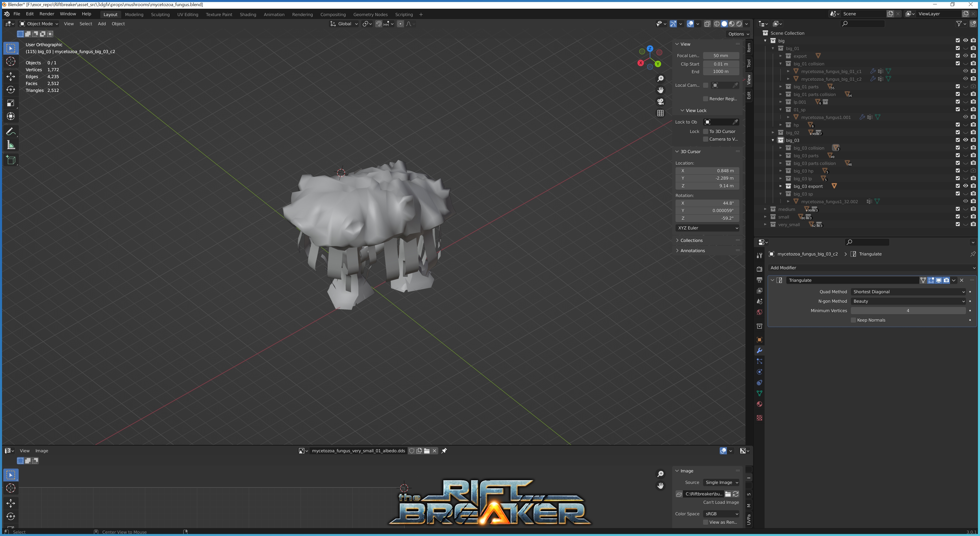The height and width of the screenshot is (536, 980).
Task: Switch orthographic/perspective view grid icon
Action: [660, 113]
